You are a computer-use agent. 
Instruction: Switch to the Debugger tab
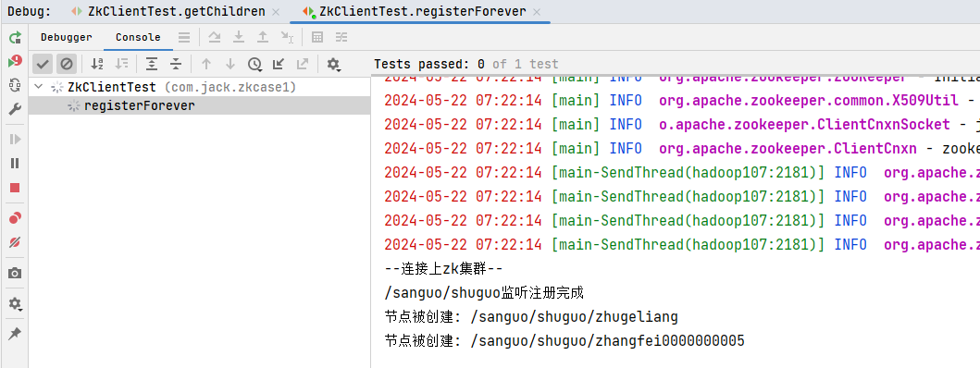click(x=67, y=38)
